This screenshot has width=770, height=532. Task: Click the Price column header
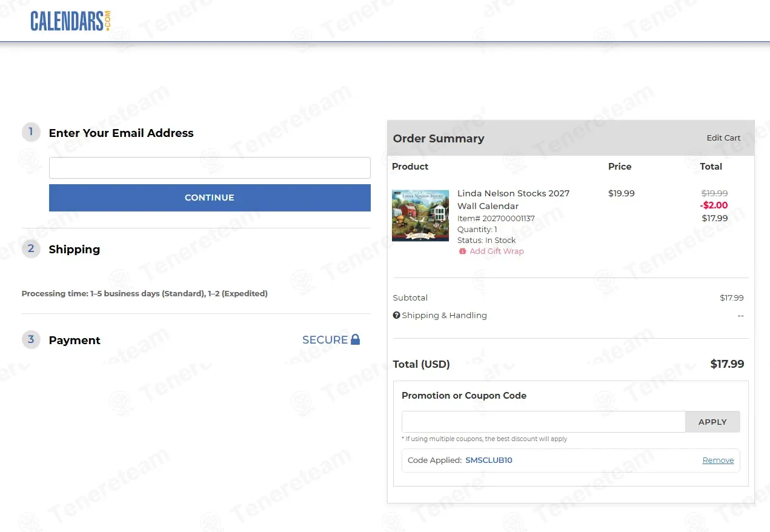(620, 167)
